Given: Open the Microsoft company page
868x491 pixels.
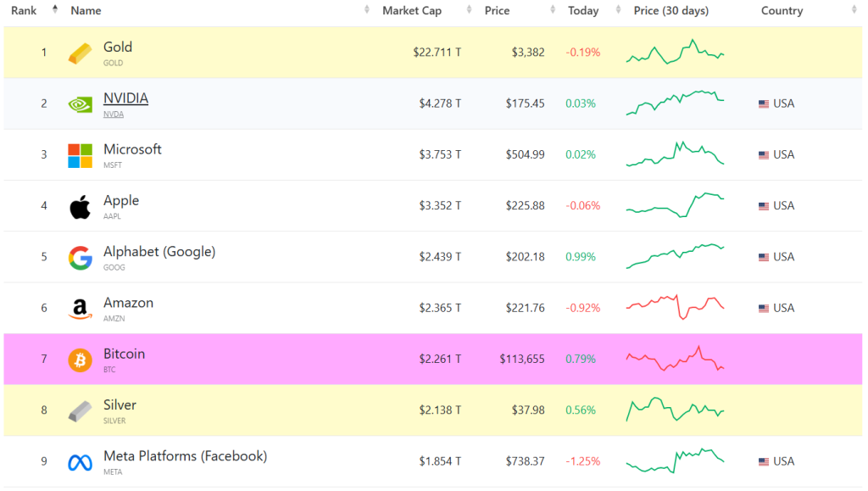Looking at the screenshot, I should click(132, 149).
